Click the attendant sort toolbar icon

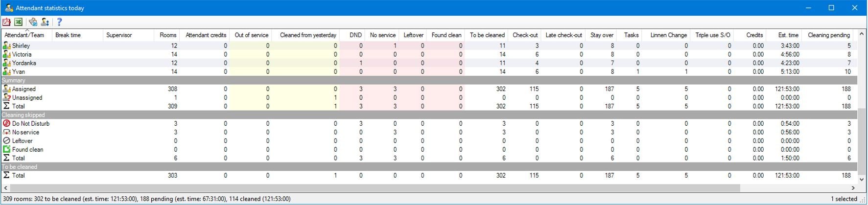click(x=45, y=22)
